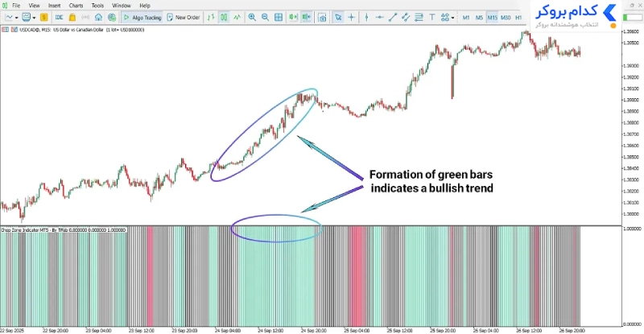Screen dimensions: 644x334
Task: Click the MetaTrader app icon in menu bar
Action: click(5, 6)
